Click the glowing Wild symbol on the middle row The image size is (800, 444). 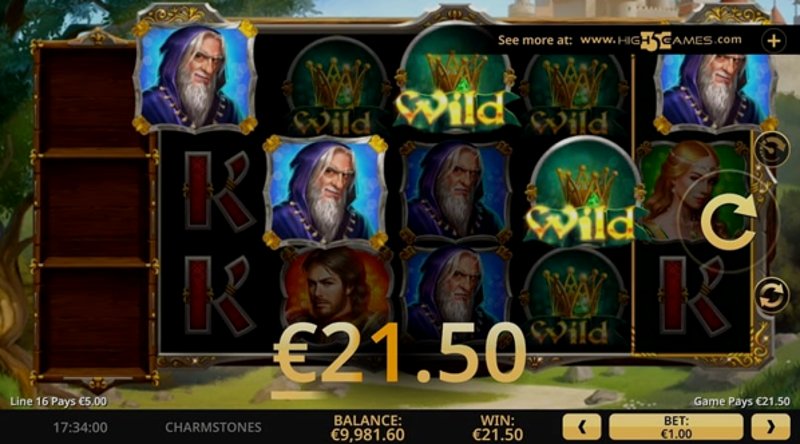[x=582, y=194]
